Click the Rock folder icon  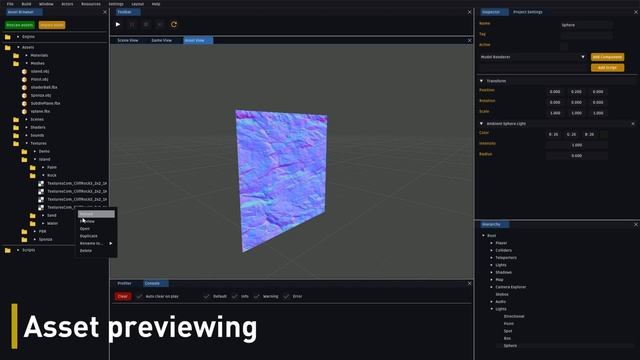pos(33,176)
